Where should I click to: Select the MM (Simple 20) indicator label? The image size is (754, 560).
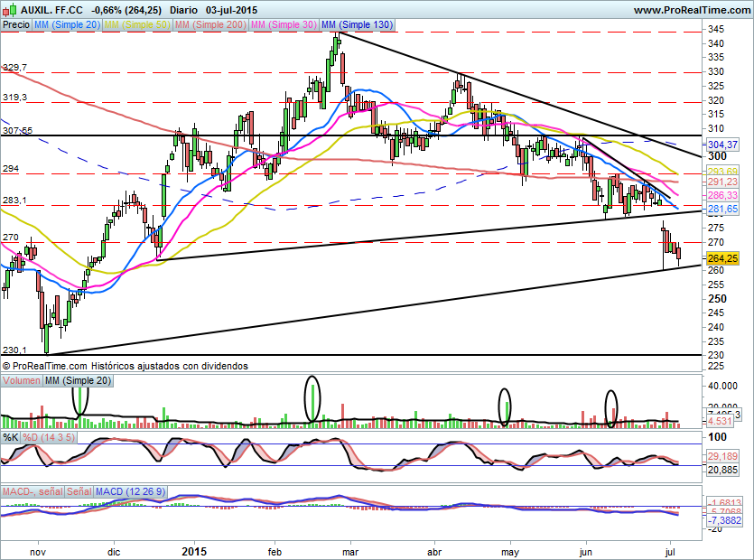67,25
